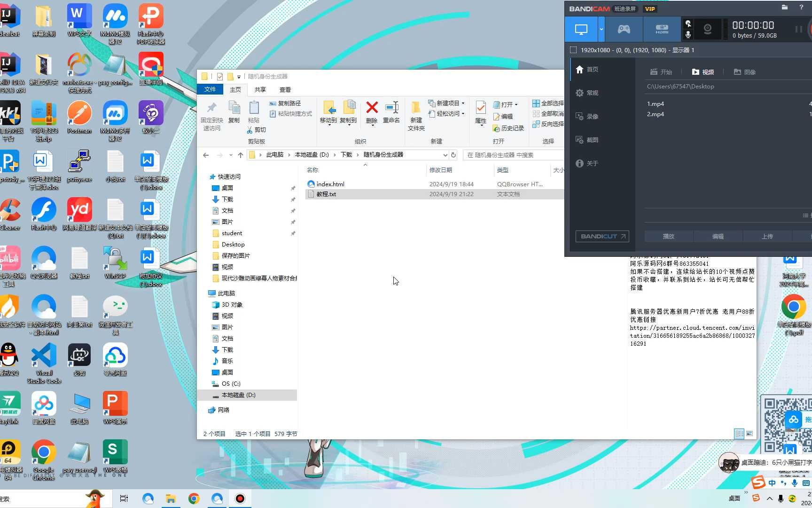
Task: Select 2.mp4 in Bandicam video list
Action: pyautogui.click(x=656, y=114)
